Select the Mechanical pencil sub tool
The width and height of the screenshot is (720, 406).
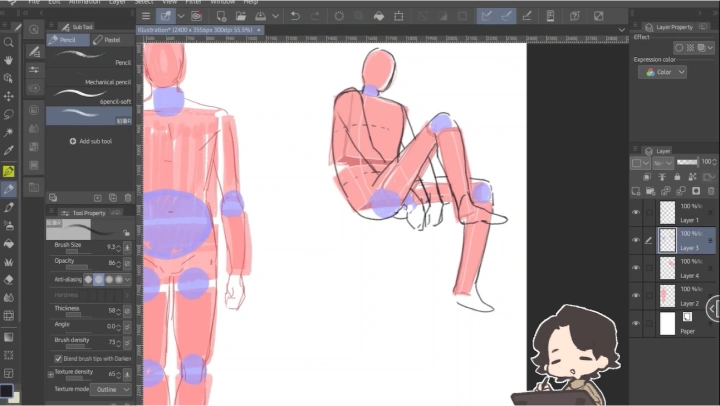point(90,77)
